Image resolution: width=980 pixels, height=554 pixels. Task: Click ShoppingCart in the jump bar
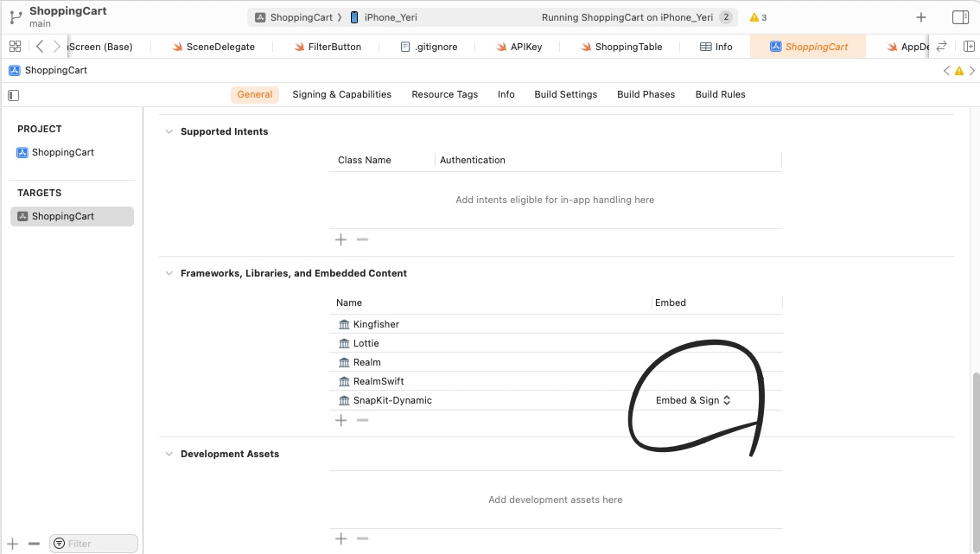tap(48, 70)
